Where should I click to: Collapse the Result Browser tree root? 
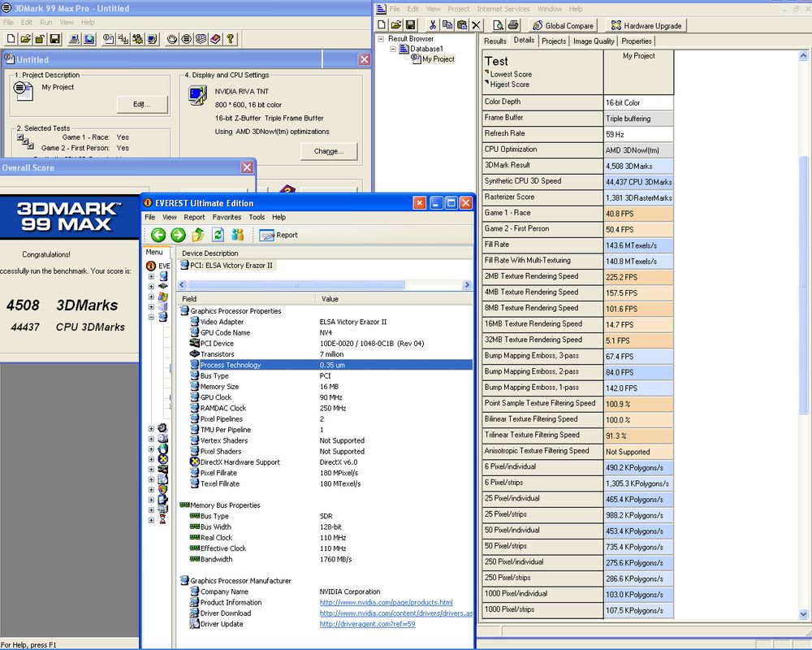click(381, 39)
